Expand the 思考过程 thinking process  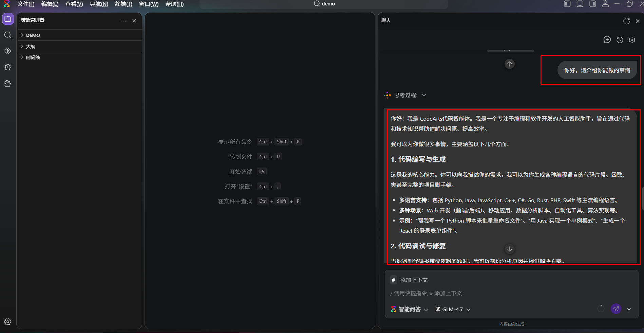405,95
